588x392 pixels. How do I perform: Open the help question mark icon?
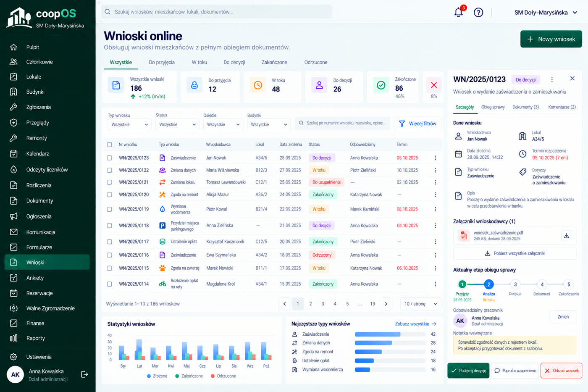pyautogui.click(x=478, y=13)
